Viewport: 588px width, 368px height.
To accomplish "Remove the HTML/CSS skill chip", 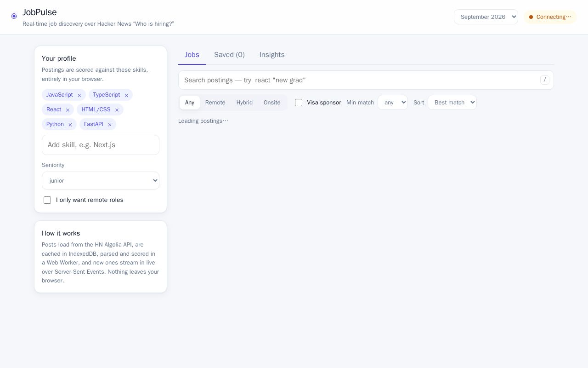I will pyautogui.click(x=117, y=110).
